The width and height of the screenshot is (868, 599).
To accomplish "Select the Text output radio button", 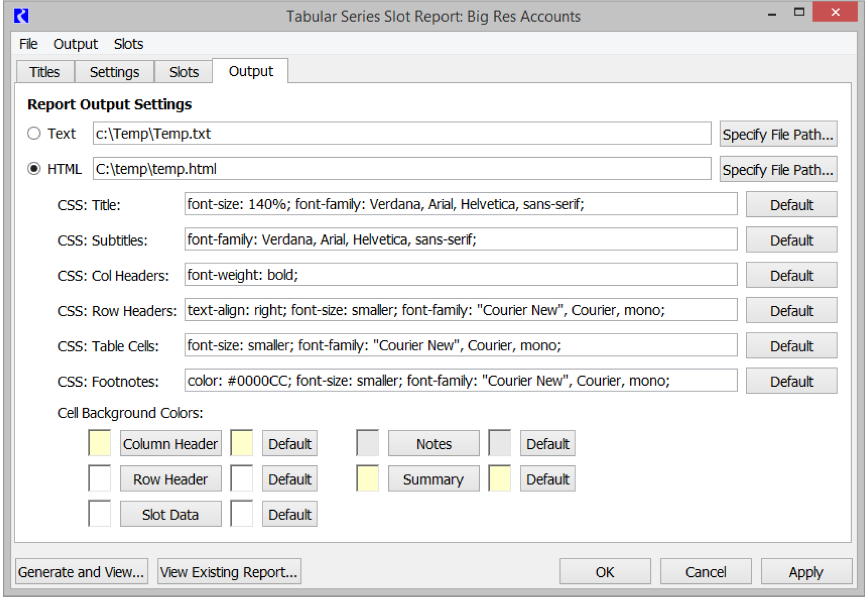I will tap(34, 133).
